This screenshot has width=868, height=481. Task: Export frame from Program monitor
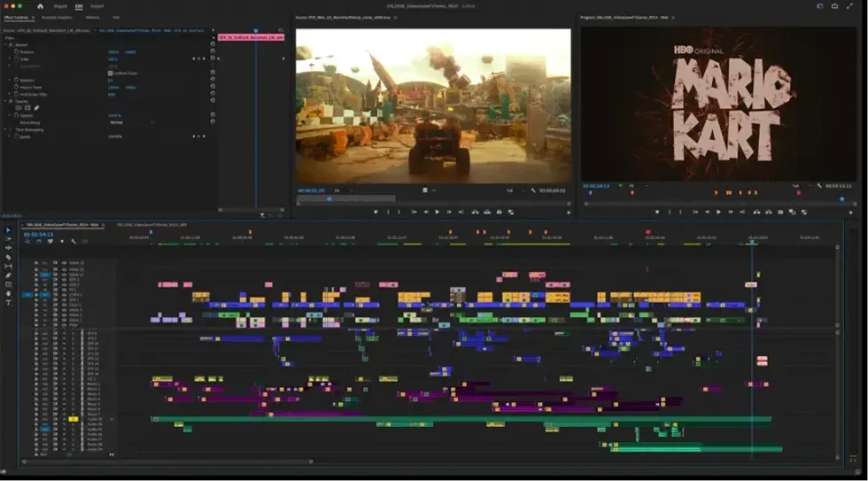pos(780,212)
